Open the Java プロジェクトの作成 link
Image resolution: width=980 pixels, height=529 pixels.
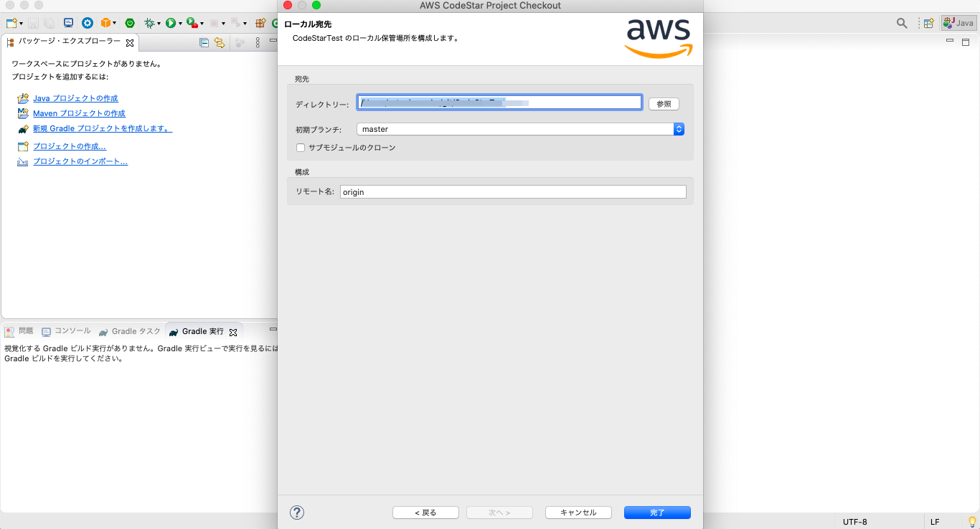[x=75, y=98]
